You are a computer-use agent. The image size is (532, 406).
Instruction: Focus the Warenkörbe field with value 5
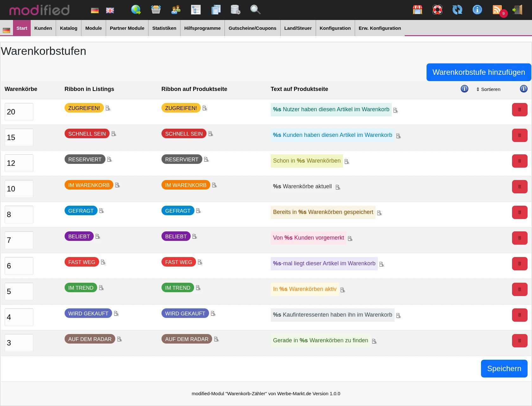[x=19, y=292]
